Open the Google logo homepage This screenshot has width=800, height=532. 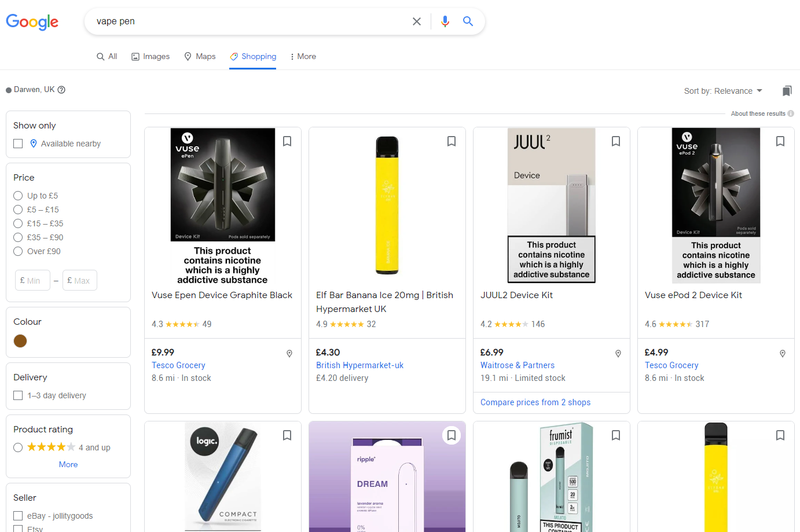tap(32, 22)
